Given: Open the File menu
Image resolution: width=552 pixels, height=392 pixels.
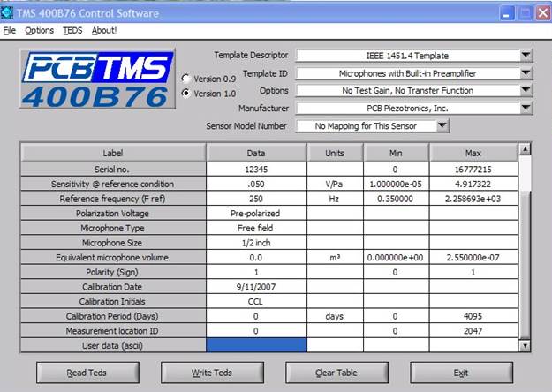Looking at the screenshot, I should pos(9,31).
